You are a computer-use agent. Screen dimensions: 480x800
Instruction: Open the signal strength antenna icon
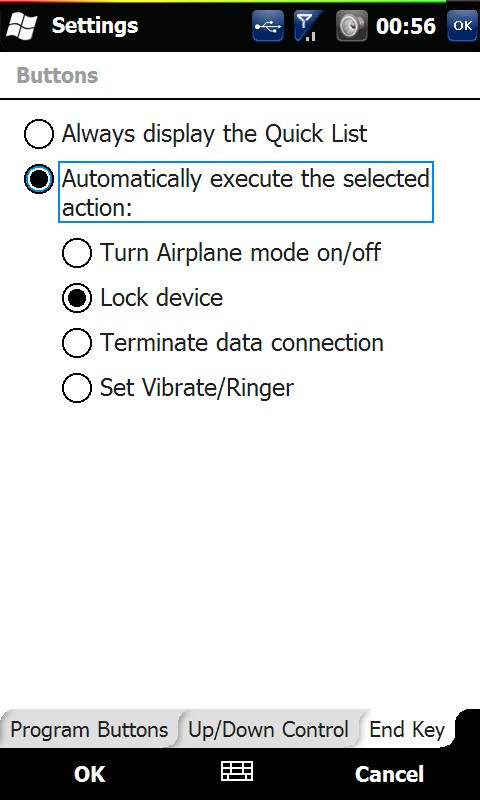(308, 26)
